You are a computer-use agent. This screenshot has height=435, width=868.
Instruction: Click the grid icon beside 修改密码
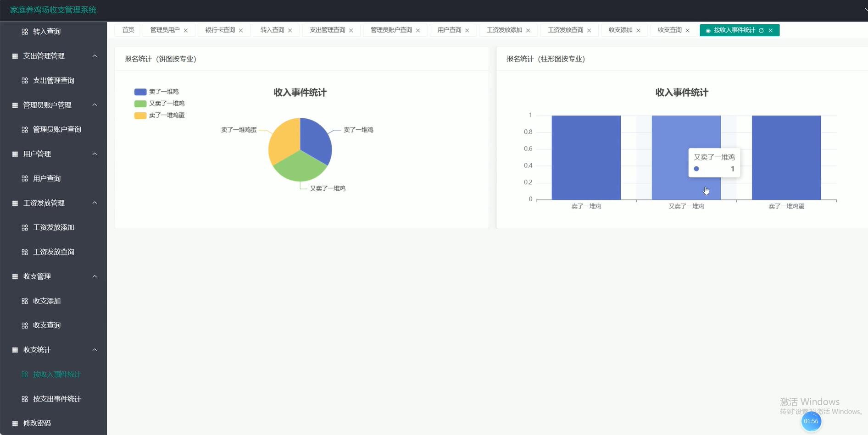(15, 423)
